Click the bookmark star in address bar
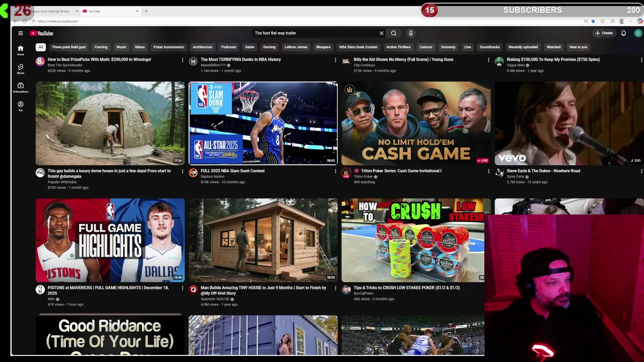 point(593,21)
